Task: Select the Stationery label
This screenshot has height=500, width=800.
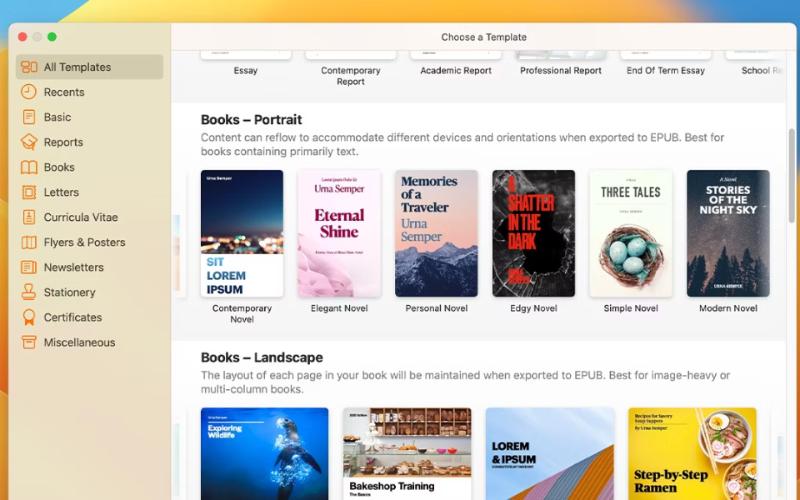Action: pos(69,292)
